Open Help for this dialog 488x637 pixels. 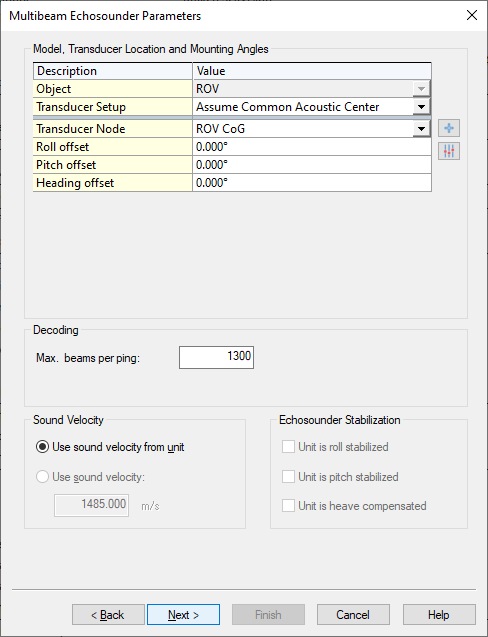[x=439, y=615]
